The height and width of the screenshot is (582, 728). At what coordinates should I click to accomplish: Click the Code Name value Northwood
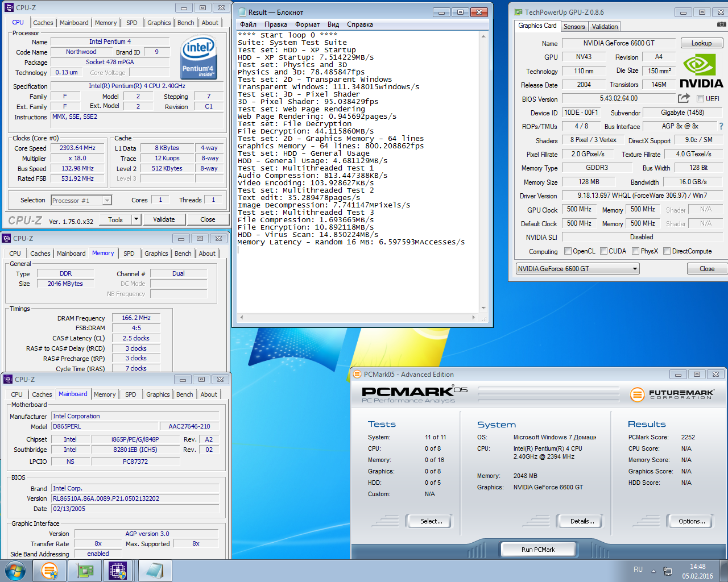pos(81,52)
